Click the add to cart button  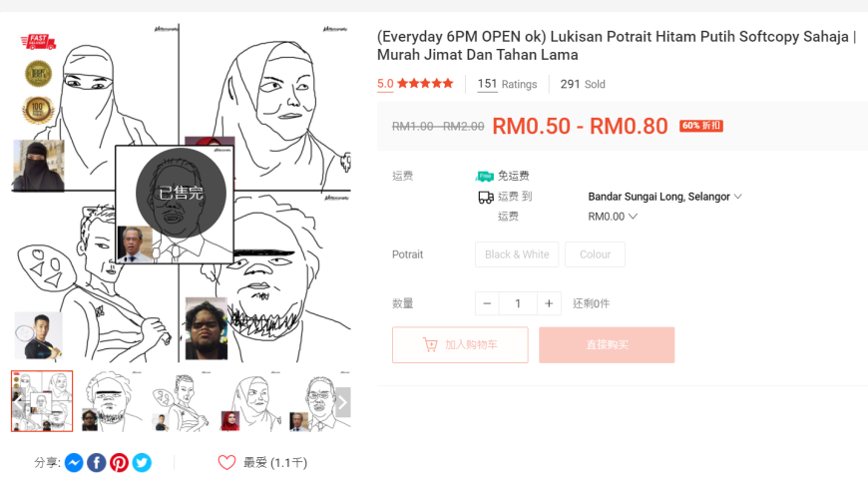pyautogui.click(x=460, y=344)
